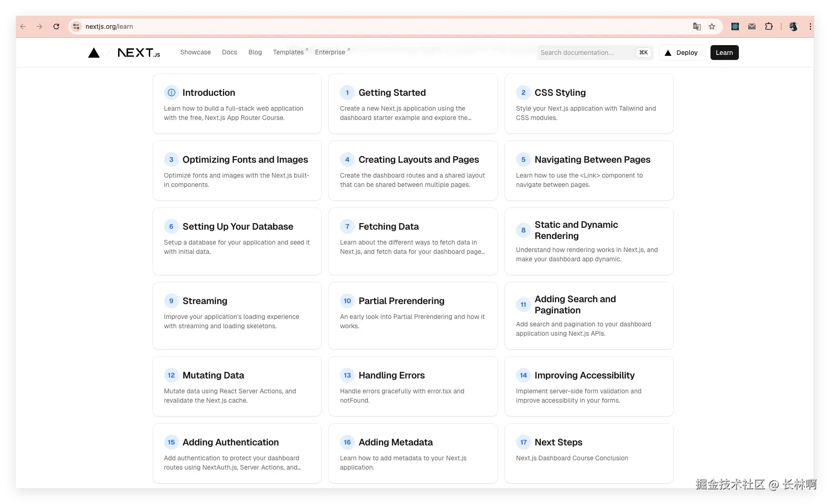Open Optimizing Fonts and Images title

pyautogui.click(x=245, y=159)
